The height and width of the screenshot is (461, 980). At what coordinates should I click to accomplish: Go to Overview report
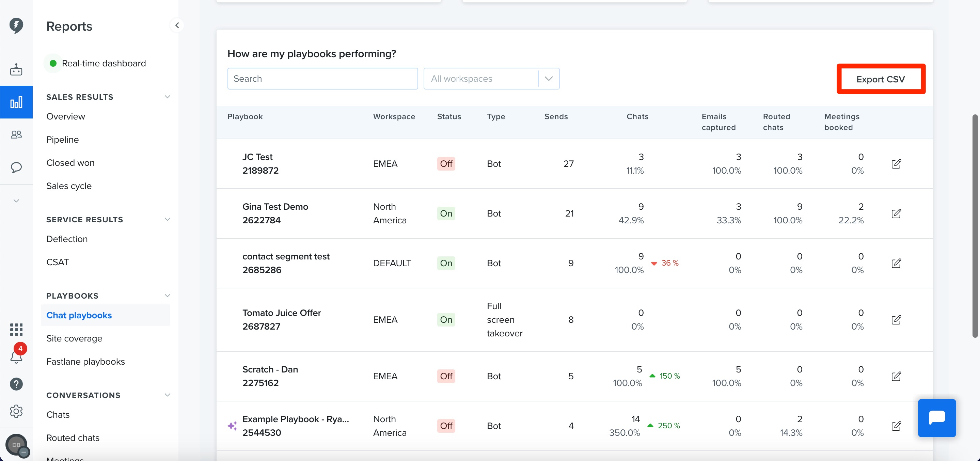pos(66,117)
